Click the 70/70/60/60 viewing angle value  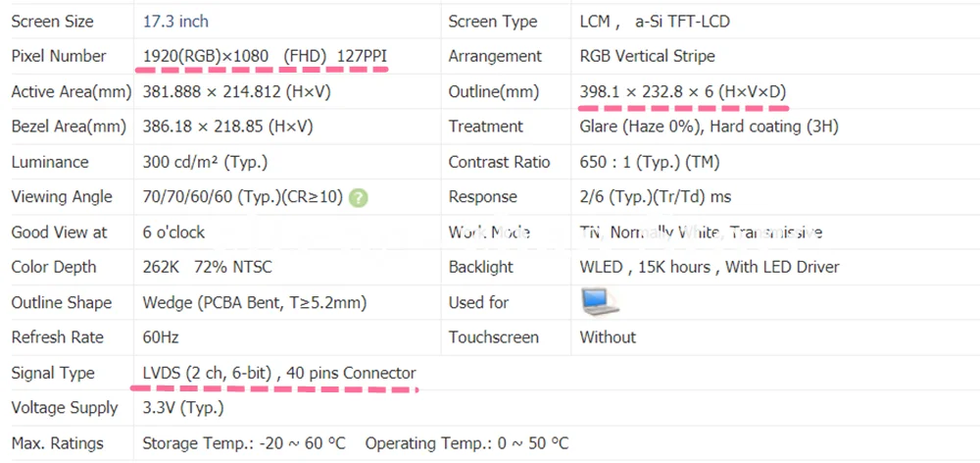click(x=243, y=197)
